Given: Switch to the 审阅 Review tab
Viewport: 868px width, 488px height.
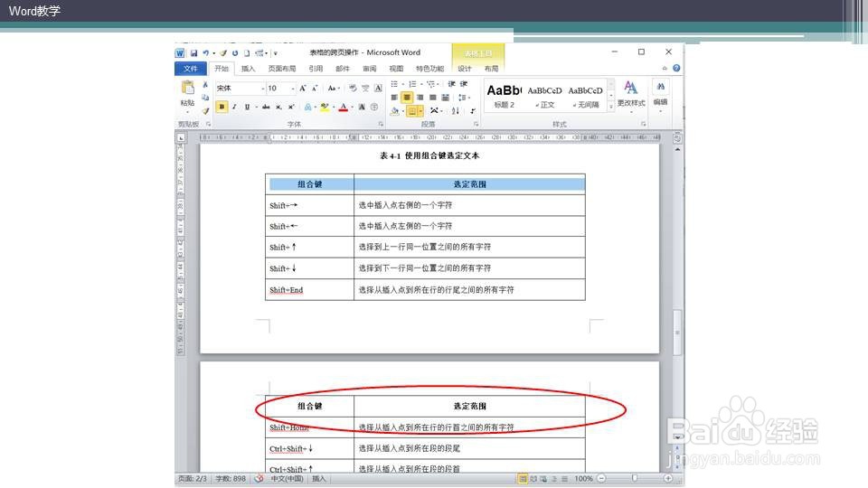Looking at the screenshot, I should (369, 69).
